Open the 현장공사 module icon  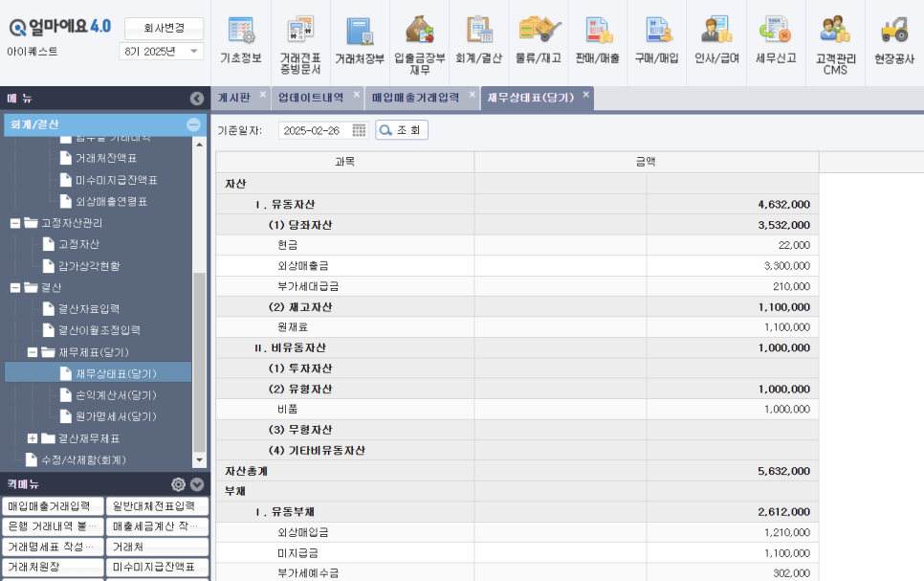pyautogui.click(x=894, y=41)
